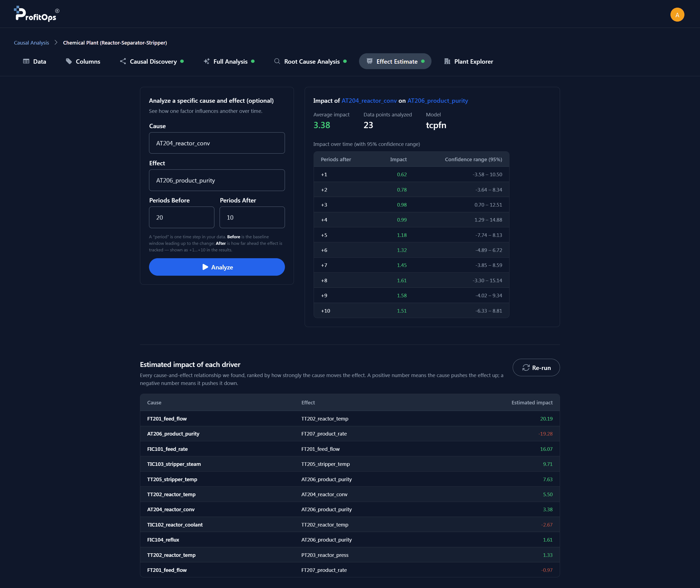Click the Causal Discovery share icon

[x=123, y=61]
